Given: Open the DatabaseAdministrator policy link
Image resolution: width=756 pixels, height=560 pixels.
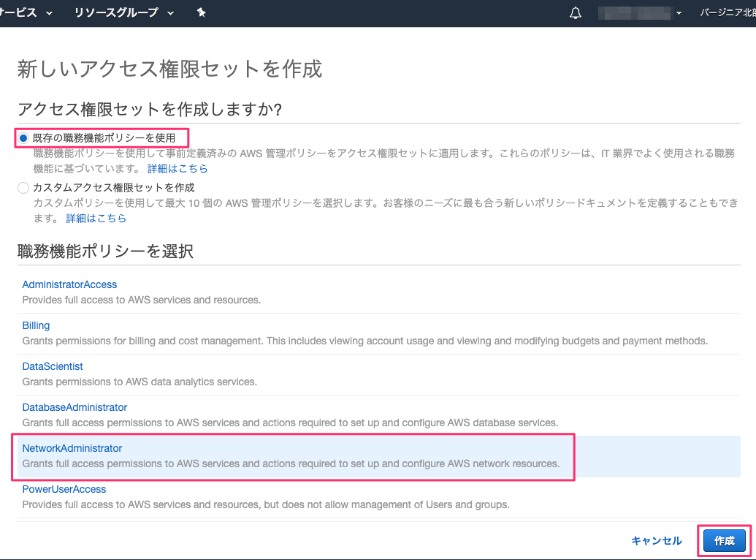Looking at the screenshot, I should 74,407.
